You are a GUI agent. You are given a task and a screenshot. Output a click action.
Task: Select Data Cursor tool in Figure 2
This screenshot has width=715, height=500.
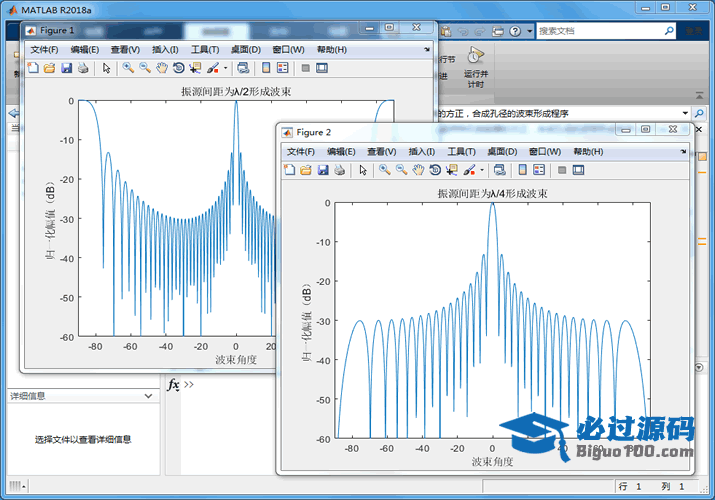tap(452, 170)
